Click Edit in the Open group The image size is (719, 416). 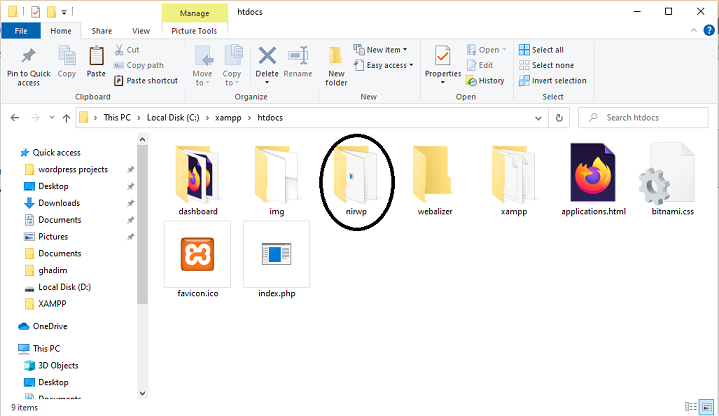[x=480, y=65]
